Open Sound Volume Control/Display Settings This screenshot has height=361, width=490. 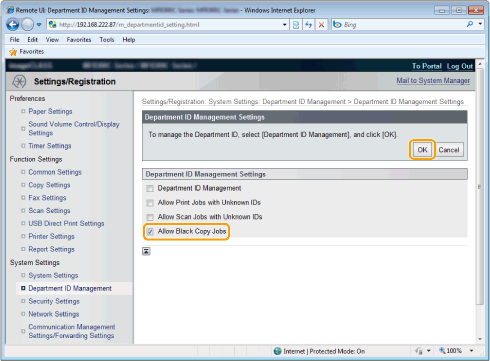coord(74,128)
